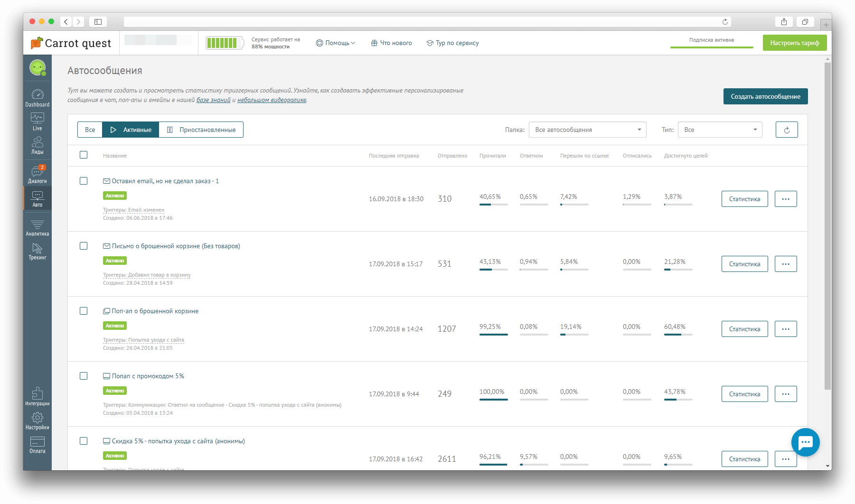855x504 pixels.
Task: Open Оплата card icon
Action: pos(37,445)
